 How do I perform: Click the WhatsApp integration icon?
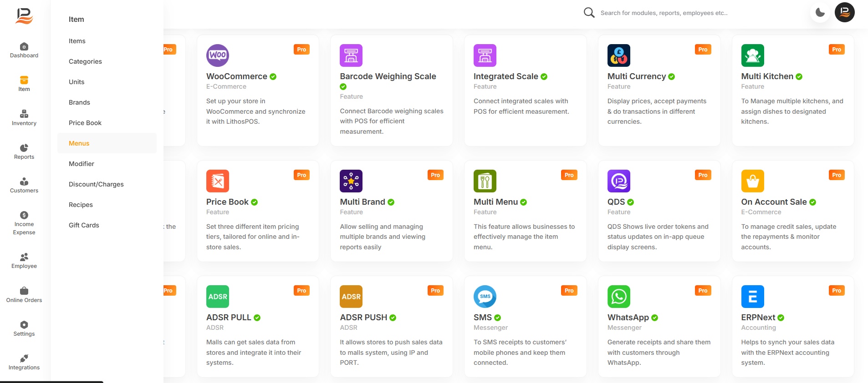618,297
